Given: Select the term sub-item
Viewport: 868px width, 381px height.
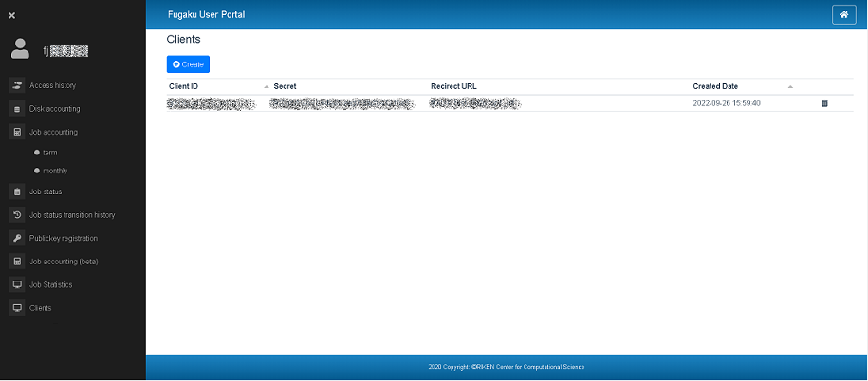Looking at the screenshot, I should [49, 152].
